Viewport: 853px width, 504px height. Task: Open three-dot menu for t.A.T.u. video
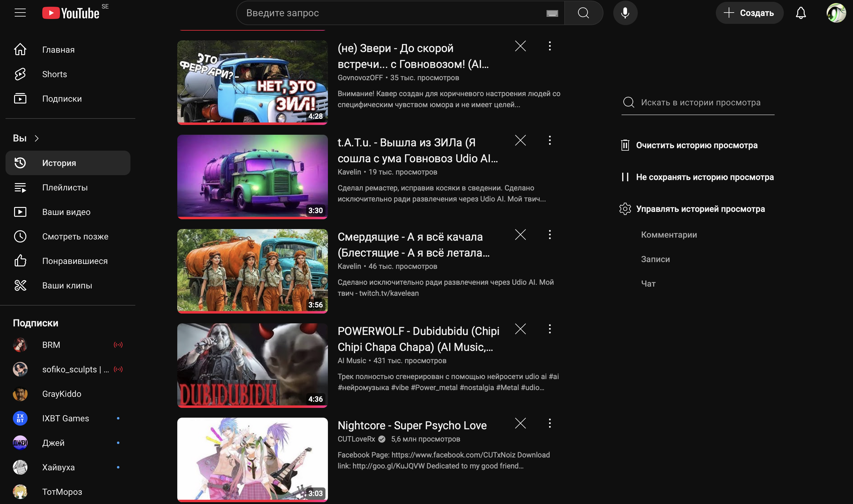[x=549, y=140]
